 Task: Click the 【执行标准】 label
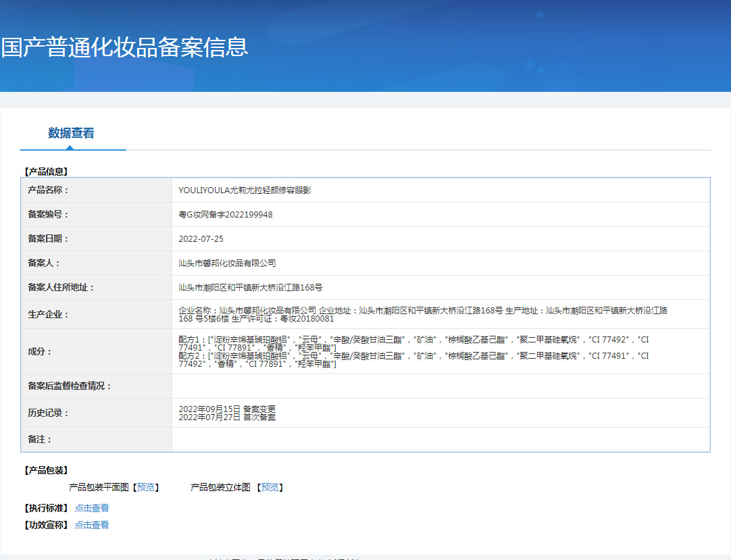click(x=46, y=508)
